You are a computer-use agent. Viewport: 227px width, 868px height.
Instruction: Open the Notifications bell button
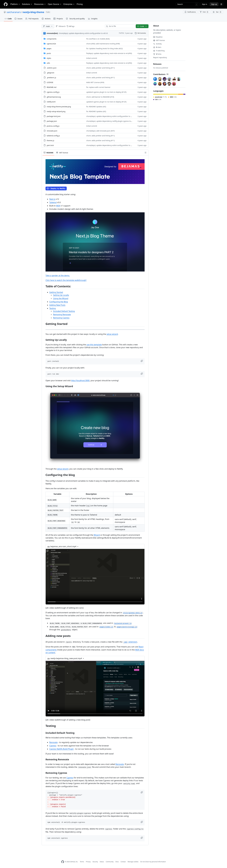[x=190, y=12]
